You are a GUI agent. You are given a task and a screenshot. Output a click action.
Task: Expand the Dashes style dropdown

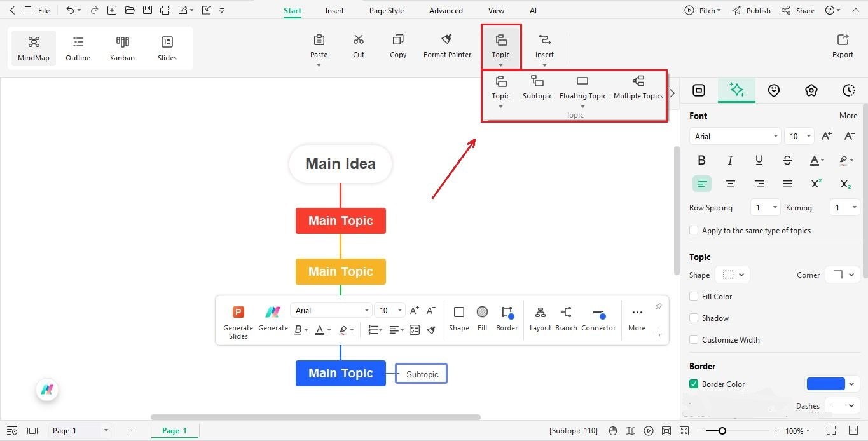click(842, 405)
